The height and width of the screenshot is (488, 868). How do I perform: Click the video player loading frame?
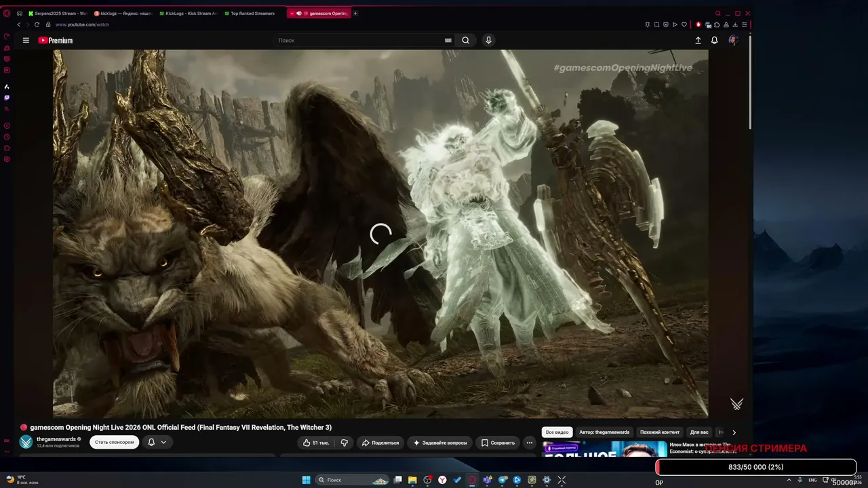380,234
